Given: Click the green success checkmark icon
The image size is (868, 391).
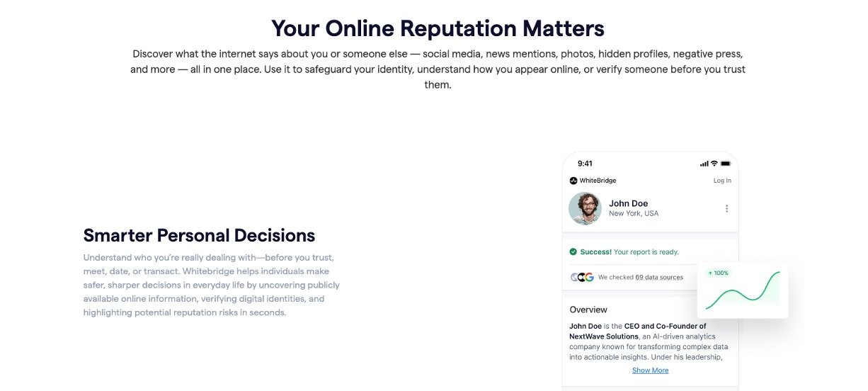Looking at the screenshot, I should tap(573, 251).
